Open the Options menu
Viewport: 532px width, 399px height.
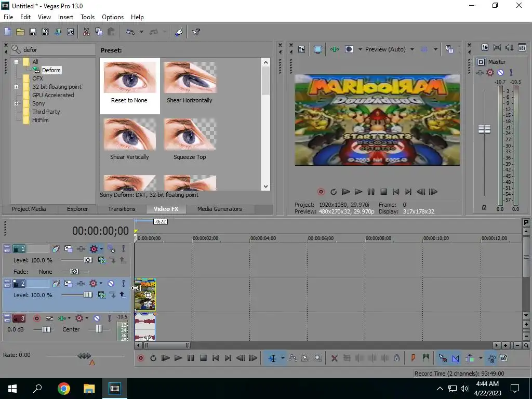click(x=113, y=17)
